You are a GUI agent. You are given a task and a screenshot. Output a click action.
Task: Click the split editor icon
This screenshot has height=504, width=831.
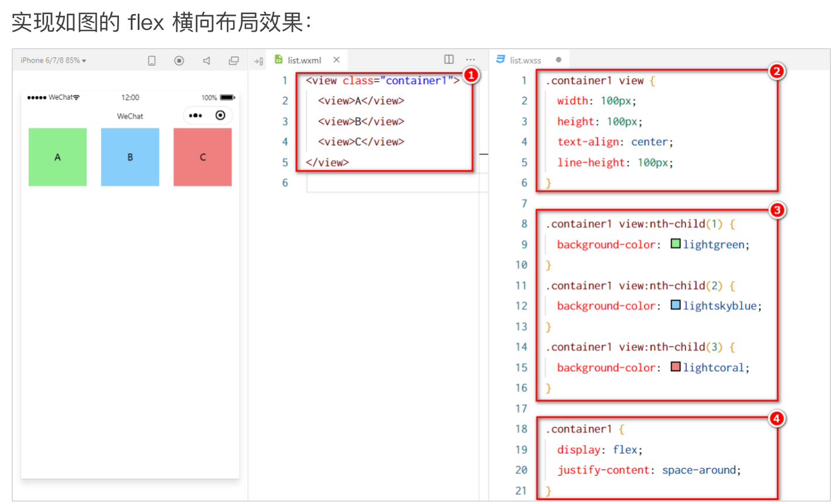[x=449, y=59]
